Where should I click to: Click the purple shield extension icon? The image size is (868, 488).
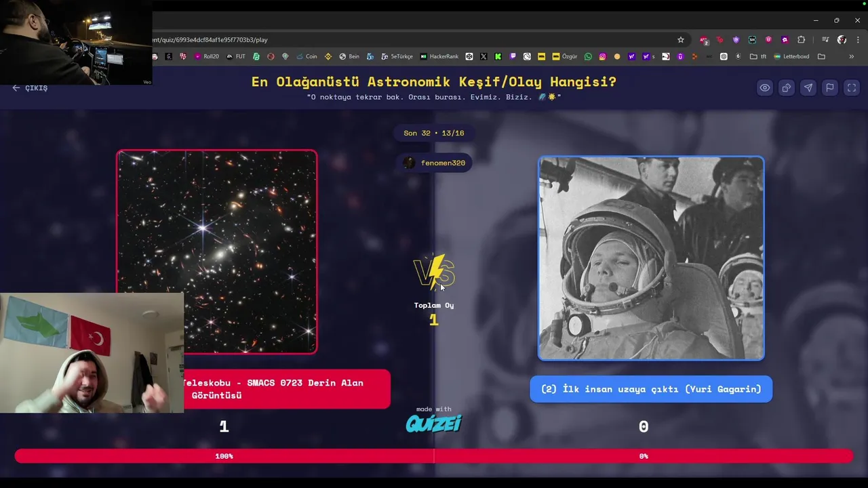pyautogui.click(x=736, y=40)
